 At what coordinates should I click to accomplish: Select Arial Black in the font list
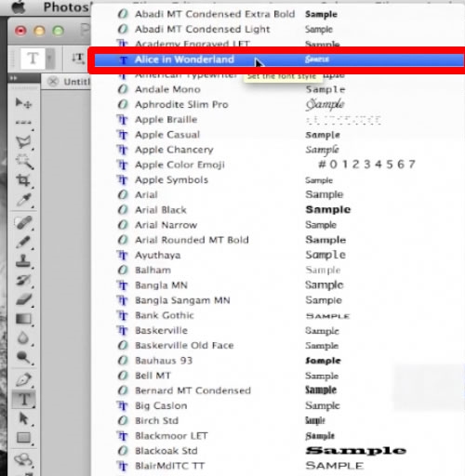pos(161,210)
